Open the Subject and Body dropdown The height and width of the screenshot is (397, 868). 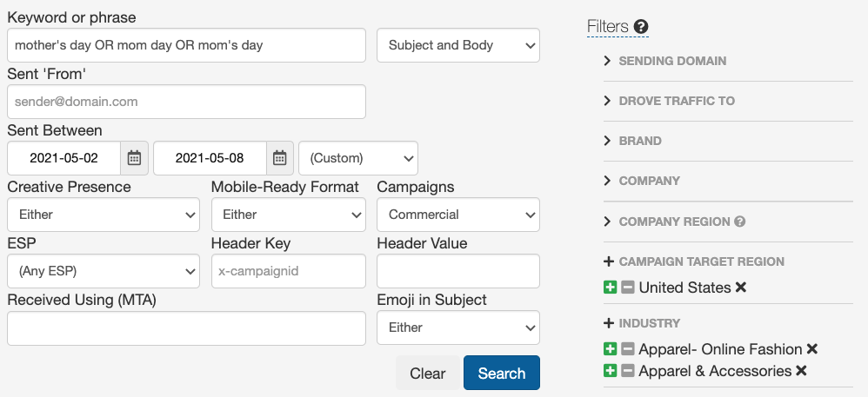click(x=457, y=45)
